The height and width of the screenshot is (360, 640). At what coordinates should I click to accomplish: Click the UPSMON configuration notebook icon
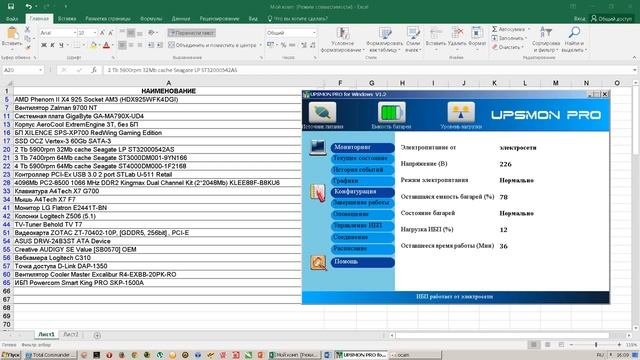(x=318, y=192)
